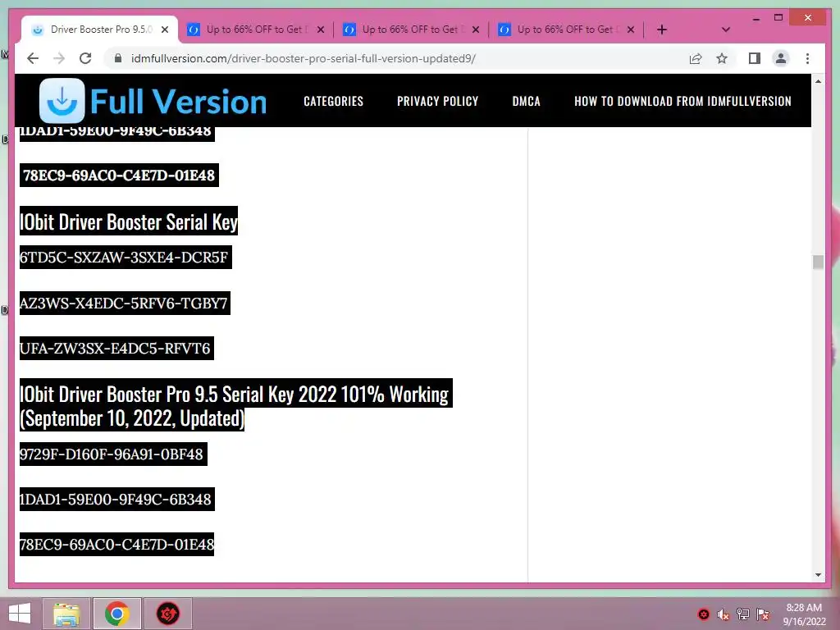The image size is (840, 630).
Task: Close second 'Up to 66% OFF' tab
Action: pyautogui.click(x=476, y=30)
